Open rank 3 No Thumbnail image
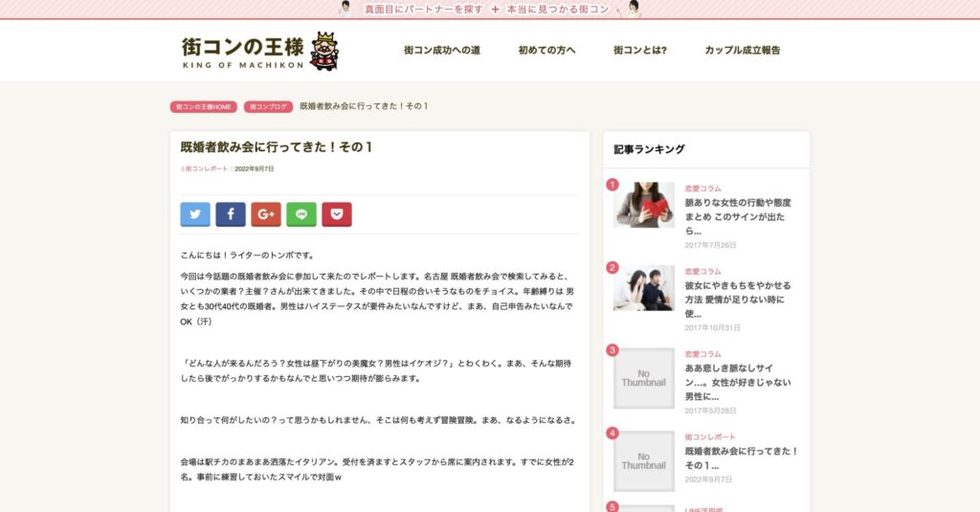The height and width of the screenshot is (512, 980). (x=644, y=378)
